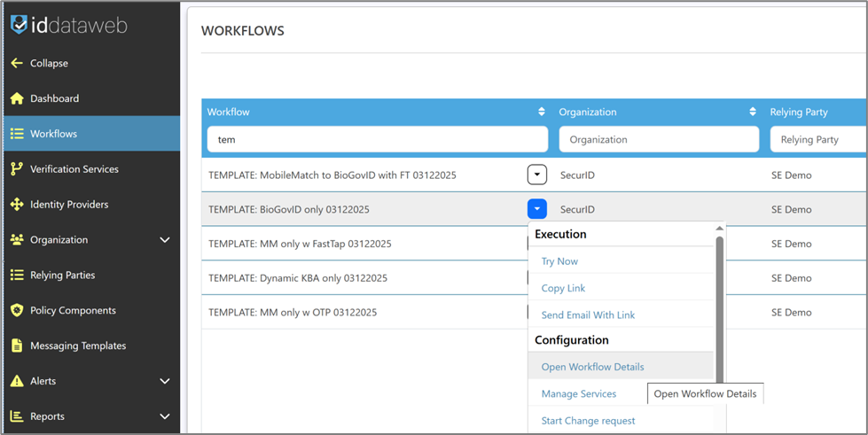Open dropdown for MobileMatch to BioGovID workflow
The image size is (868, 435).
coord(536,175)
